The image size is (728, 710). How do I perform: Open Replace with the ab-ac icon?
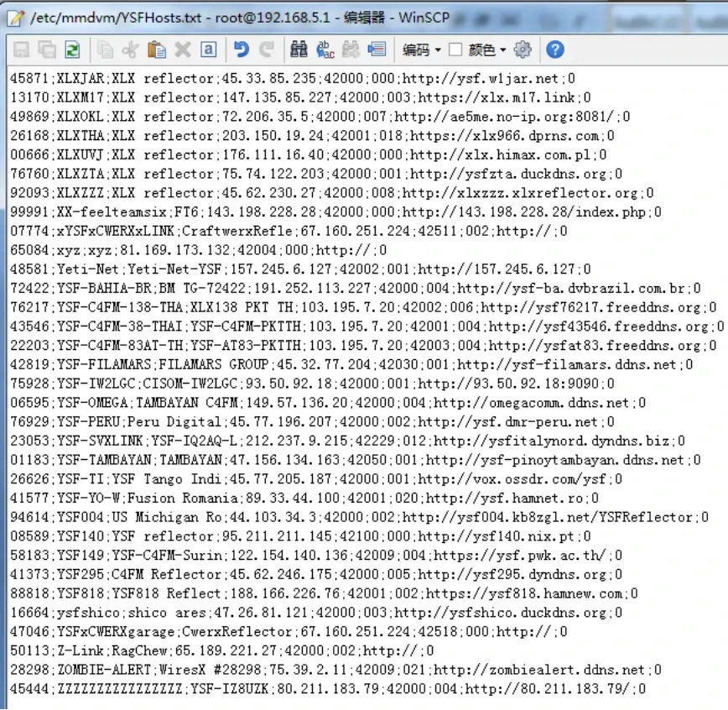point(325,50)
